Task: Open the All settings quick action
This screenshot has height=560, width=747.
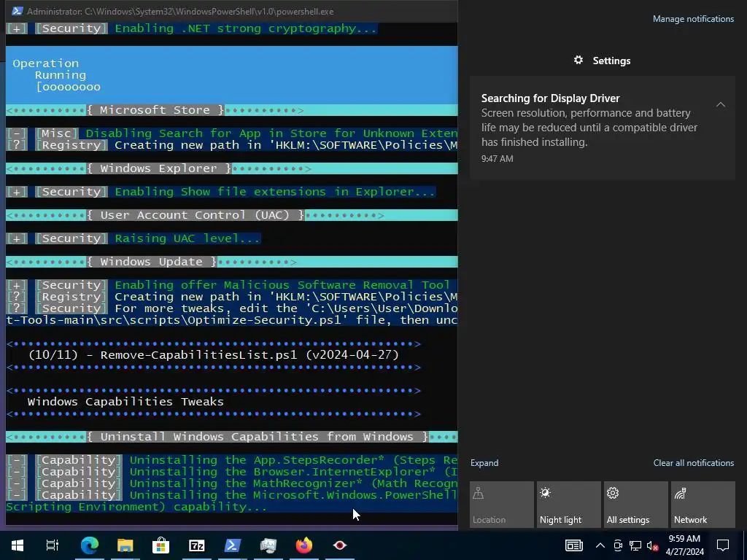Action: tap(636, 505)
